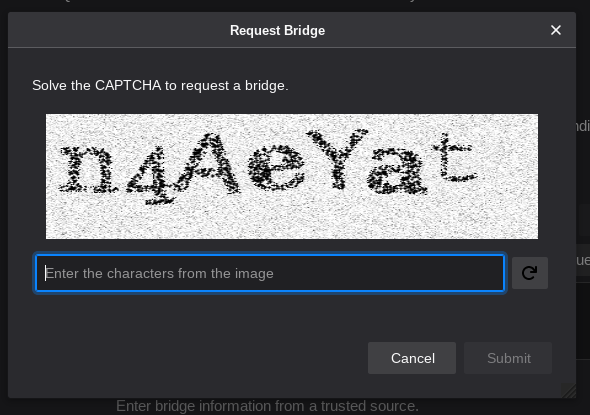Click the 'Solve the CAPTCHA to request a bridge.' text
590x415 pixels.
point(160,85)
